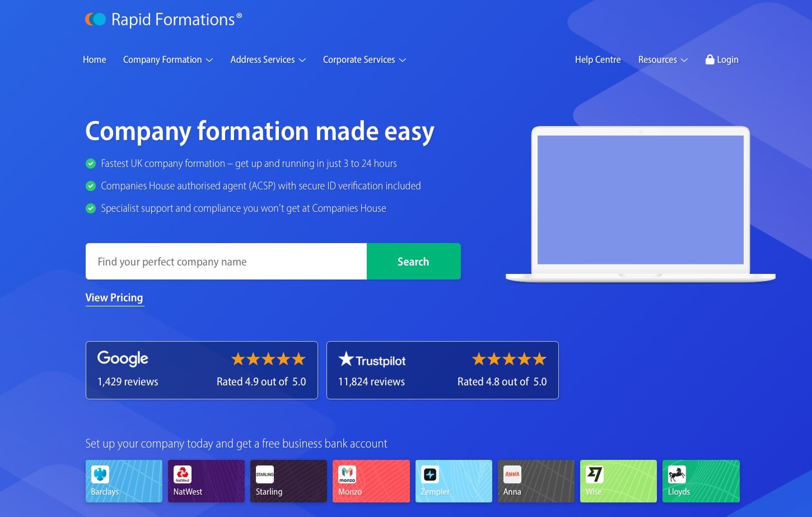Click the 'Company formation made easy' heading
The image size is (812, 517).
pos(260,132)
